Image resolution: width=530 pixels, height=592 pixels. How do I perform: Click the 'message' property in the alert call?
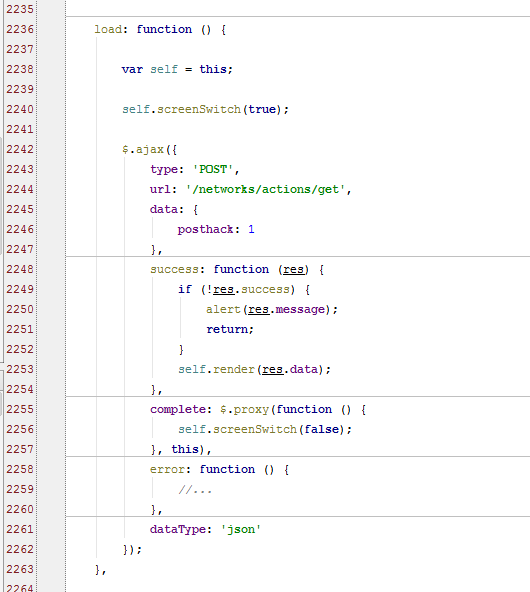point(300,310)
